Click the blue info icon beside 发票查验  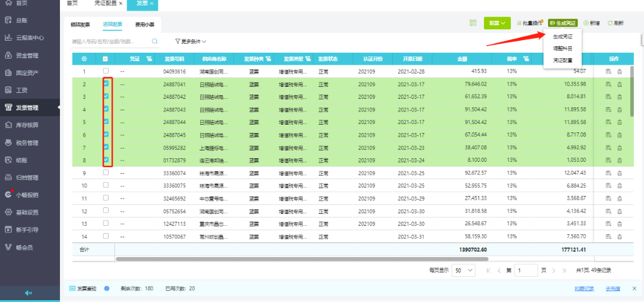click(x=107, y=288)
